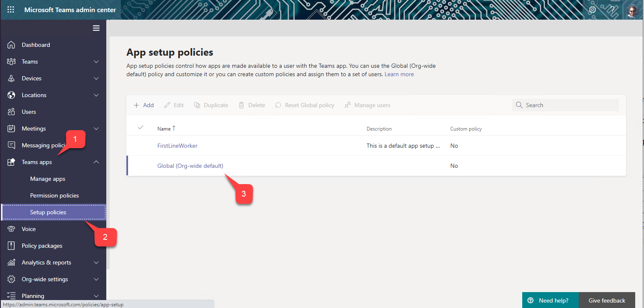Click the No value in FirstLineWorker row
644x308 pixels.
click(x=454, y=146)
